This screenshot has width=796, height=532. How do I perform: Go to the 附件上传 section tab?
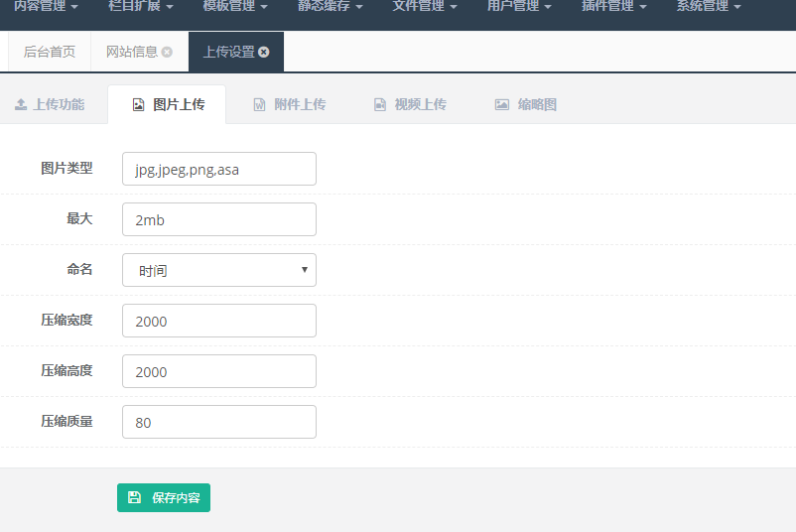pyautogui.click(x=290, y=104)
